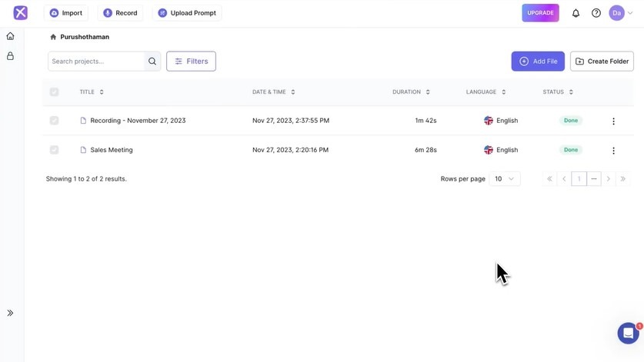Open three-dot menu for Recording row

[x=613, y=121]
